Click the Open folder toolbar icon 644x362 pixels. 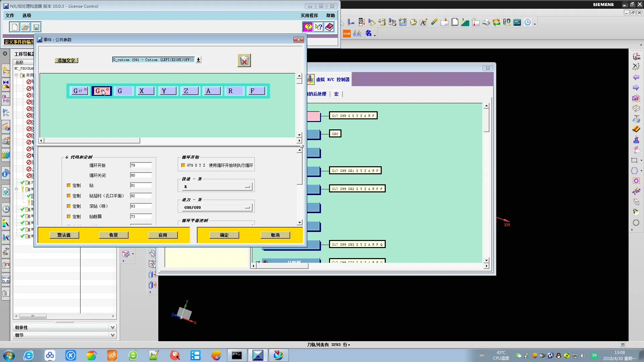(x=25, y=27)
